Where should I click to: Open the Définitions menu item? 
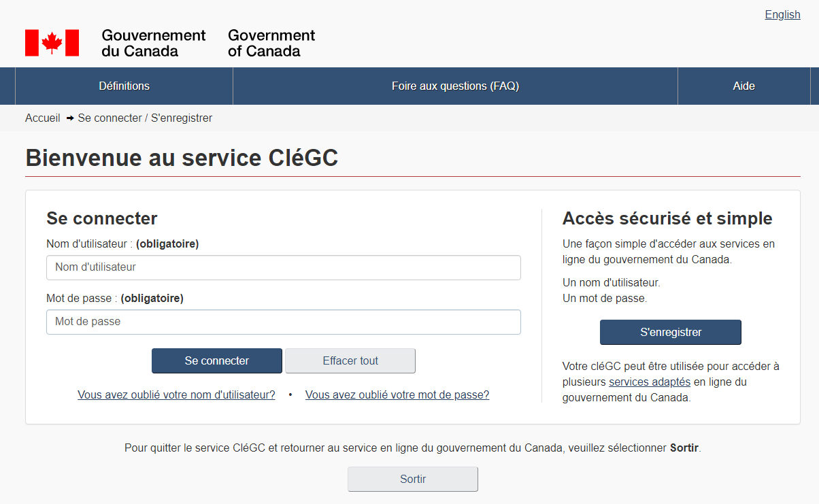coord(124,86)
